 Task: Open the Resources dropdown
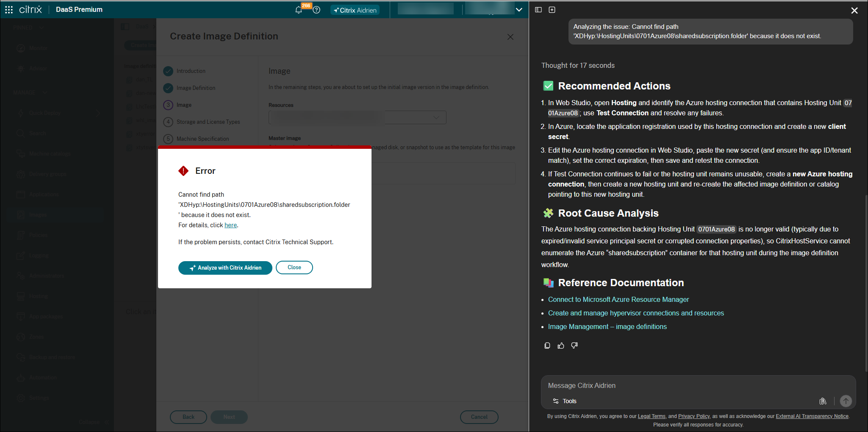coord(358,117)
